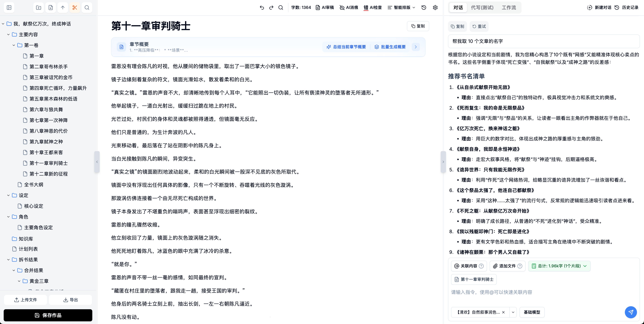Click the undo arrow in toolbar
Screen dimensions: 644x324
(262, 8)
